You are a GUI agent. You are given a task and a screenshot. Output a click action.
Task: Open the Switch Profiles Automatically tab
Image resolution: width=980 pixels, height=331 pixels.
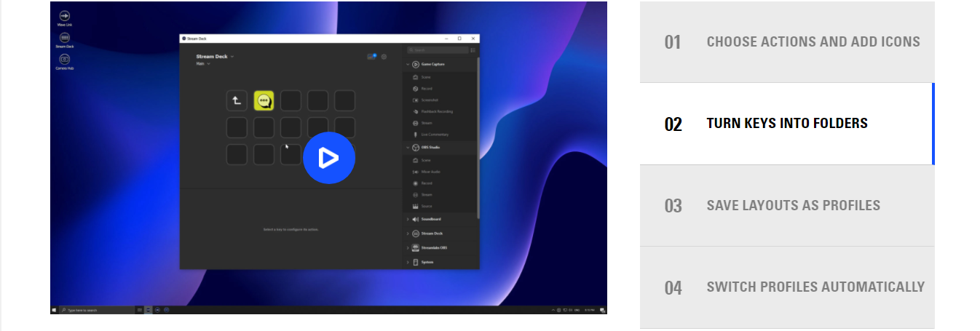click(787, 287)
